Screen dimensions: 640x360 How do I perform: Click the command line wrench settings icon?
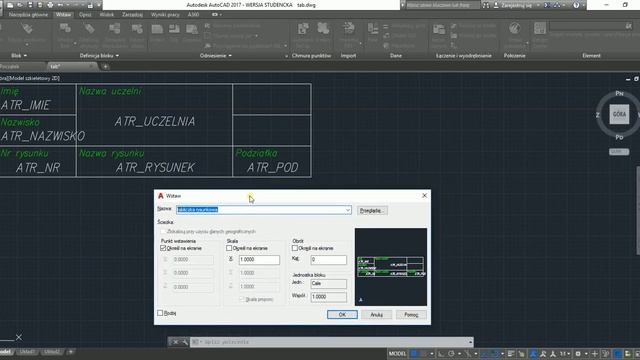[x=184, y=342]
